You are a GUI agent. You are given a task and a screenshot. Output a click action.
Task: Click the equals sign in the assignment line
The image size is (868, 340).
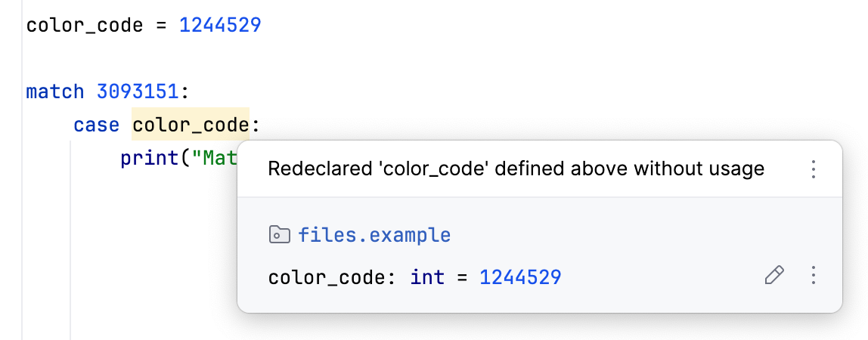[161, 26]
